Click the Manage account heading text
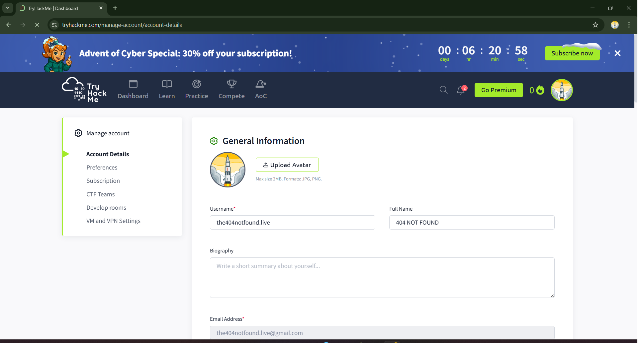644x343 pixels. click(108, 133)
